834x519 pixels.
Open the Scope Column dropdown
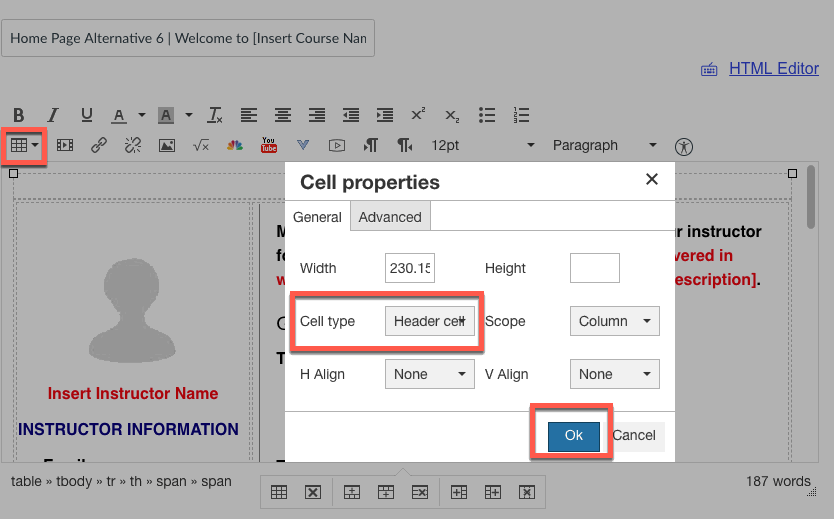615,321
